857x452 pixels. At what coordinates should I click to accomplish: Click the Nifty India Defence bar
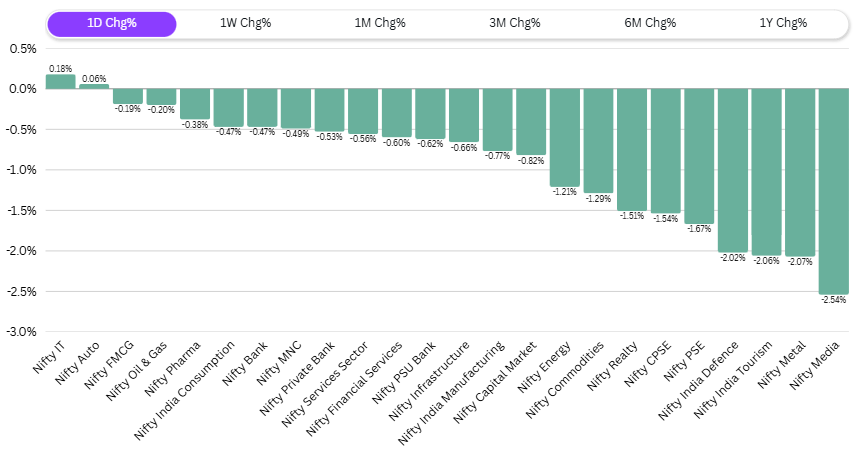732,169
